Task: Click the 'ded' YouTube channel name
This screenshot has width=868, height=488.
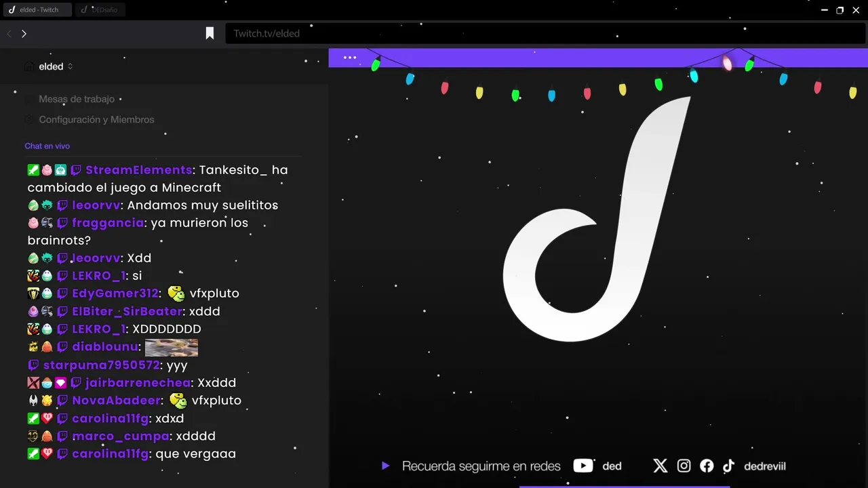Action: click(612, 466)
